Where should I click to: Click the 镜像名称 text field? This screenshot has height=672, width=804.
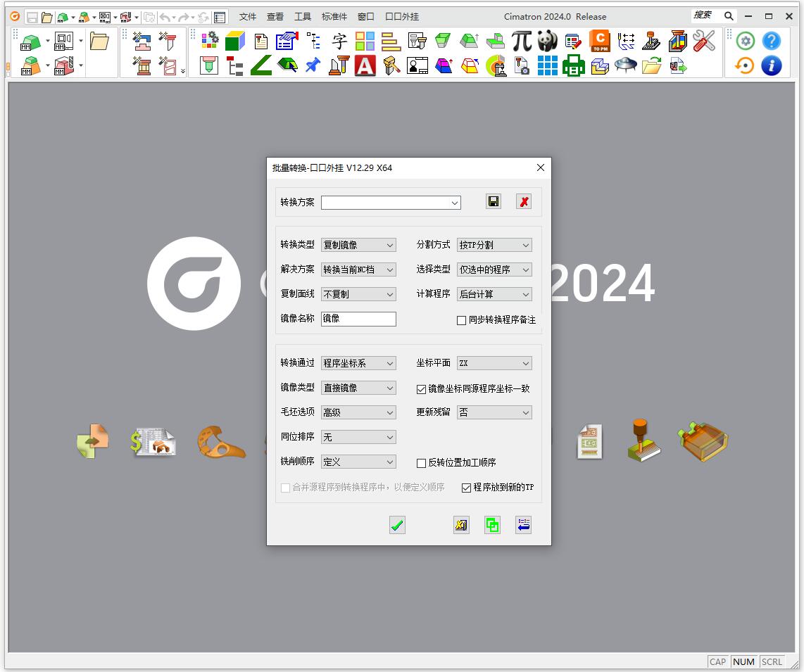358,319
